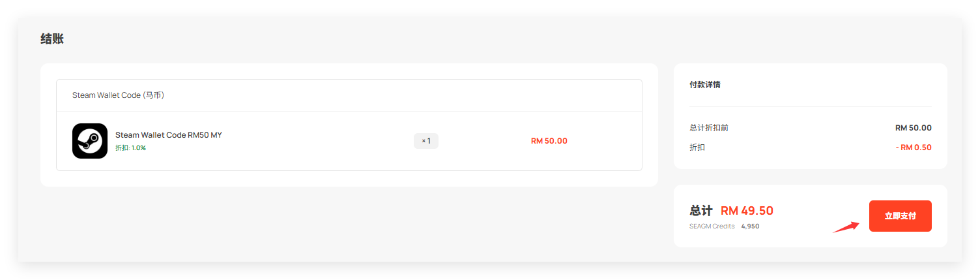The width and height of the screenshot is (980, 280).
Task: Click the 结账 checkout heading
Action: 52,39
